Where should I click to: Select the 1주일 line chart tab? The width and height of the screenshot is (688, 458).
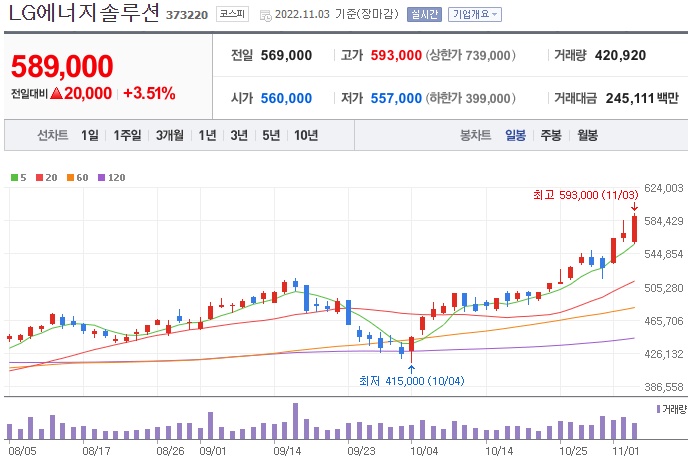click(x=127, y=135)
